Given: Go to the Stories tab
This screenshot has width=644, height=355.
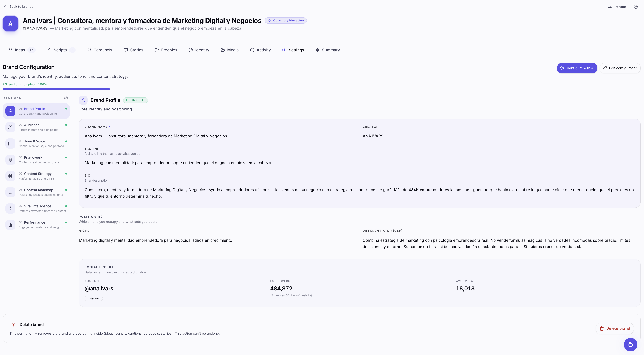Looking at the screenshot, I should tap(134, 50).
